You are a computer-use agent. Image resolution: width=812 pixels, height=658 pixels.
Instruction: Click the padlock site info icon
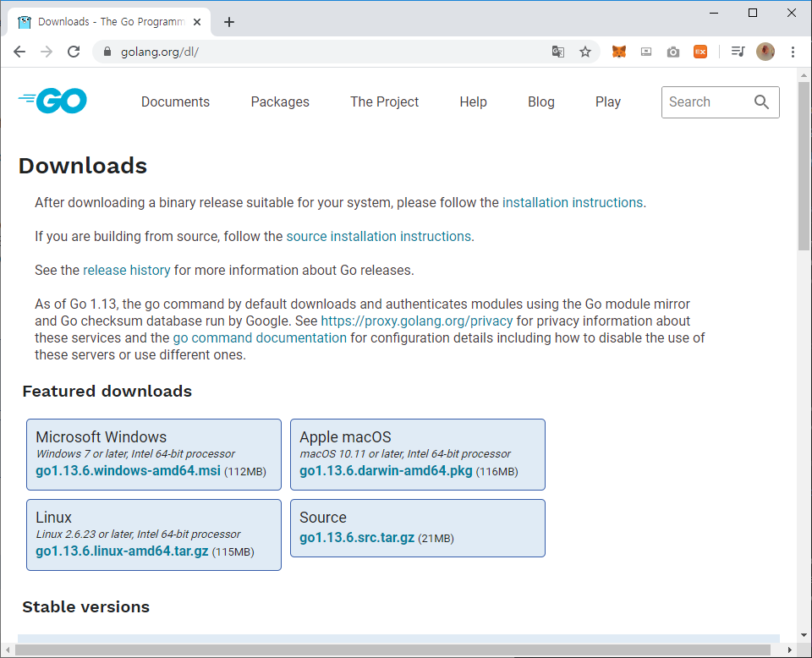(x=107, y=52)
